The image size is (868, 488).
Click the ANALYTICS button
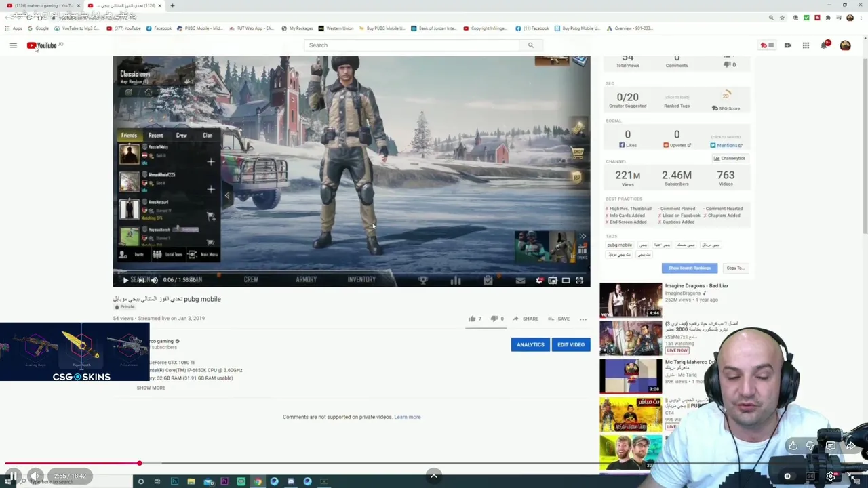530,344
